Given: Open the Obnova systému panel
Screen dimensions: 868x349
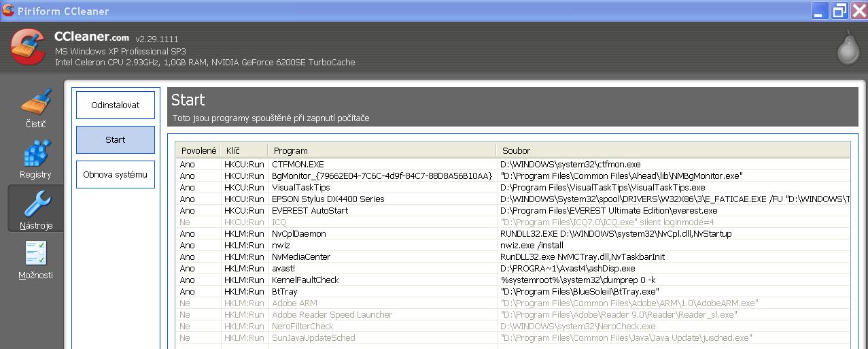Looking at the screenshot, I should click(x=116, y=174).
